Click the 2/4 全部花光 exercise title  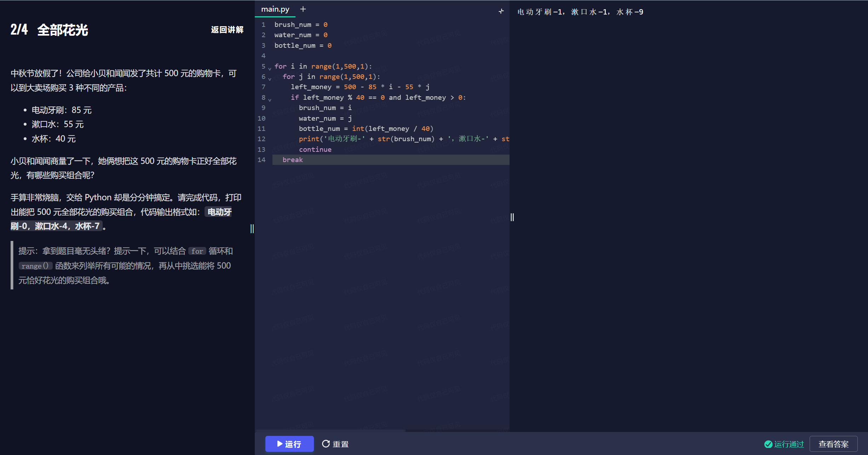49,30
